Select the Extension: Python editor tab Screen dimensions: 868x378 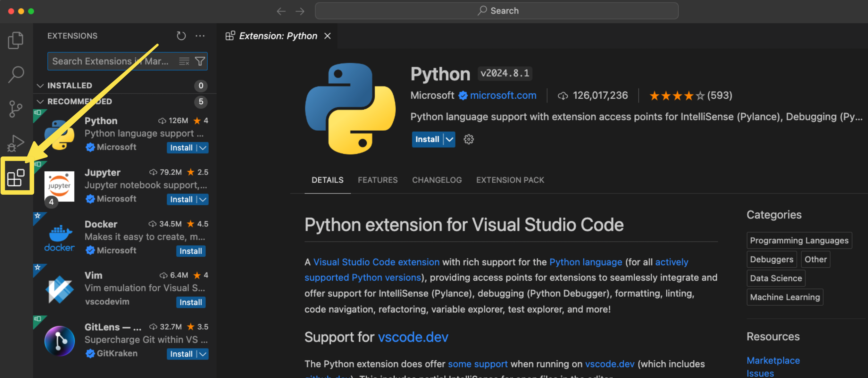click(x=278, y=36)
